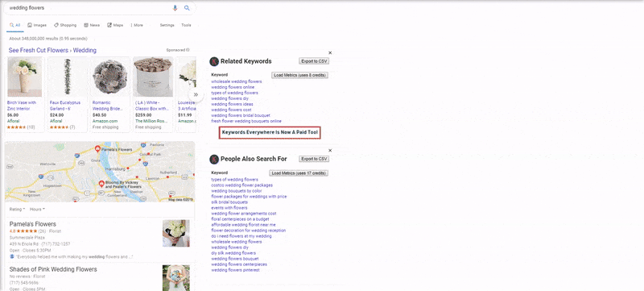Click the Keywords Everywhere logo beside People Also Search For

(214, 159)
